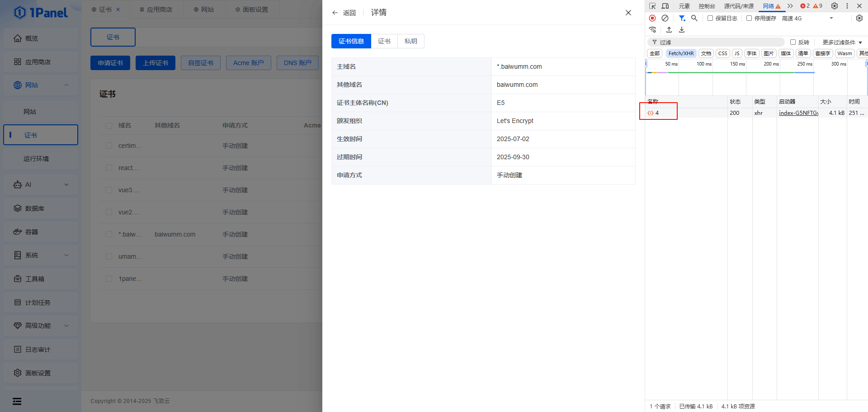
Task: Open network panel settings gear
Action: coord(859,18)
